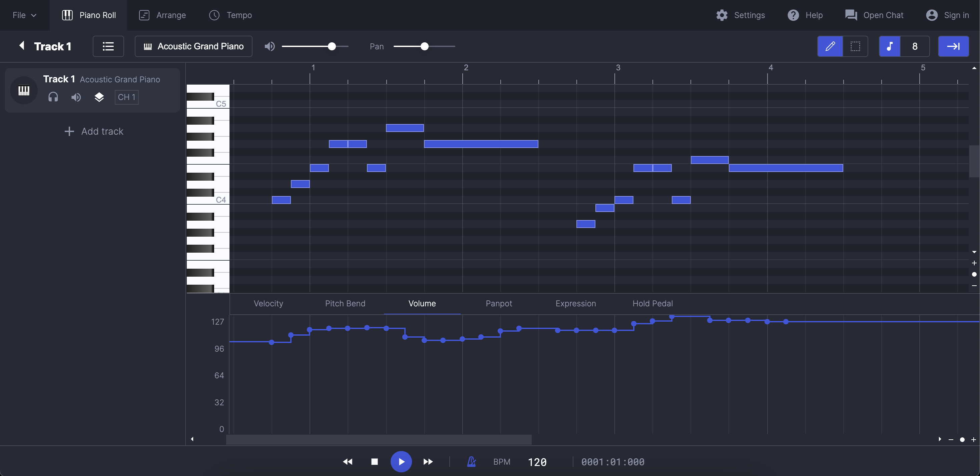Click the track volume slider handle
This screenshot has width=980, height=476.
pos(332,46)
